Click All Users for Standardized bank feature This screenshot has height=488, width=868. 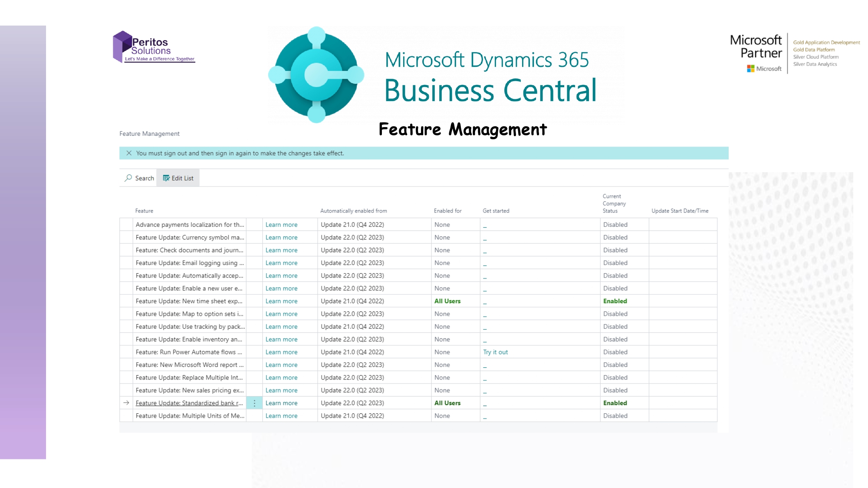pyautogui.click(x=447, y=403)
